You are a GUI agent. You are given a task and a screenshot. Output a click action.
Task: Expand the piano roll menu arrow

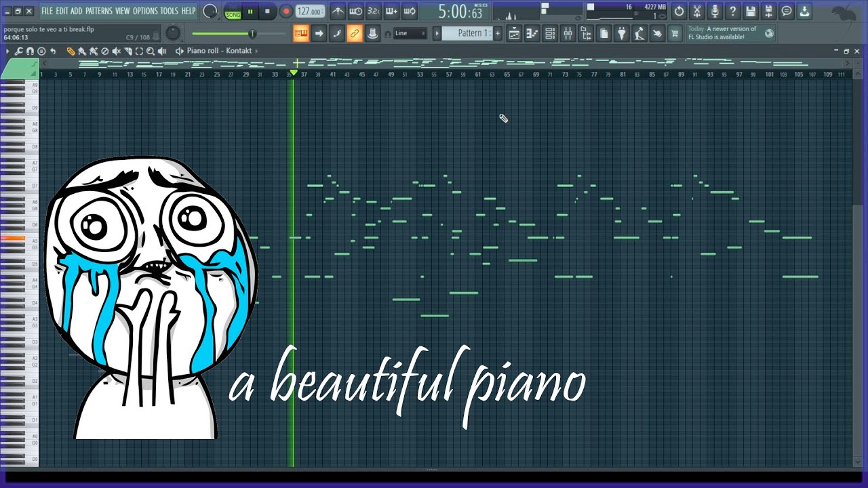(x=7, y=51)
